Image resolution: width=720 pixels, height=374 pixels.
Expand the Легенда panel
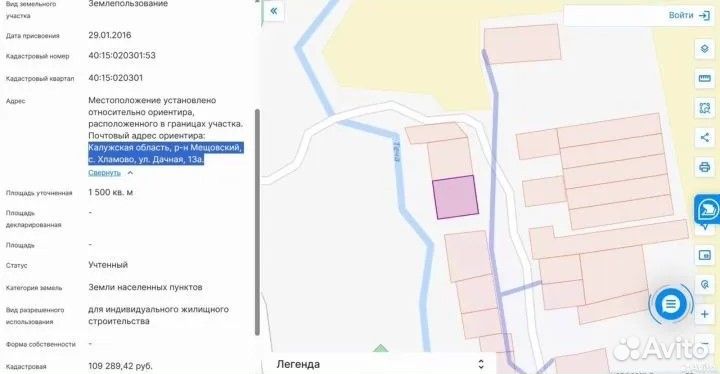click(x=481, y=364)
